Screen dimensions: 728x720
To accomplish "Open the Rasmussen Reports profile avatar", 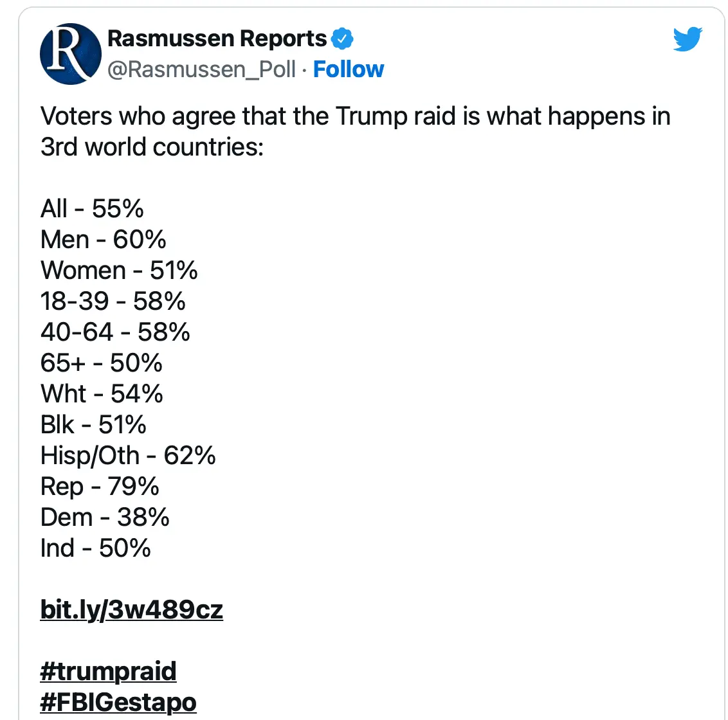I will pyautogui.click(x=70, y=54).
